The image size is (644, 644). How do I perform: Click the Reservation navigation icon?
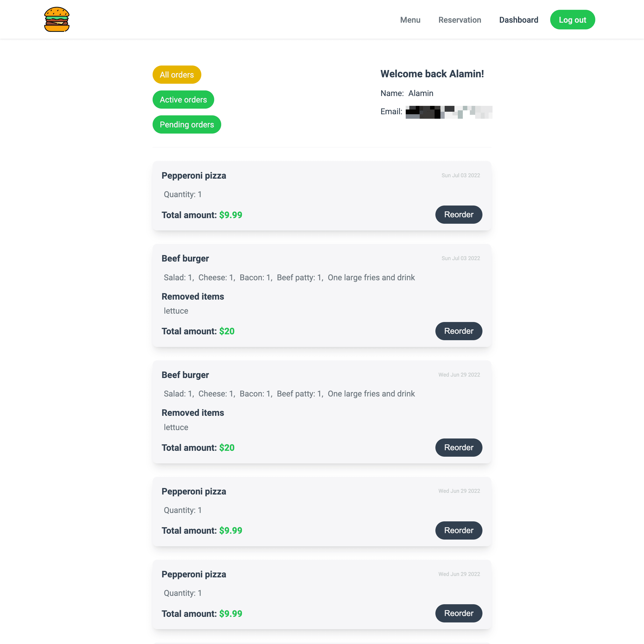(459, 20)
